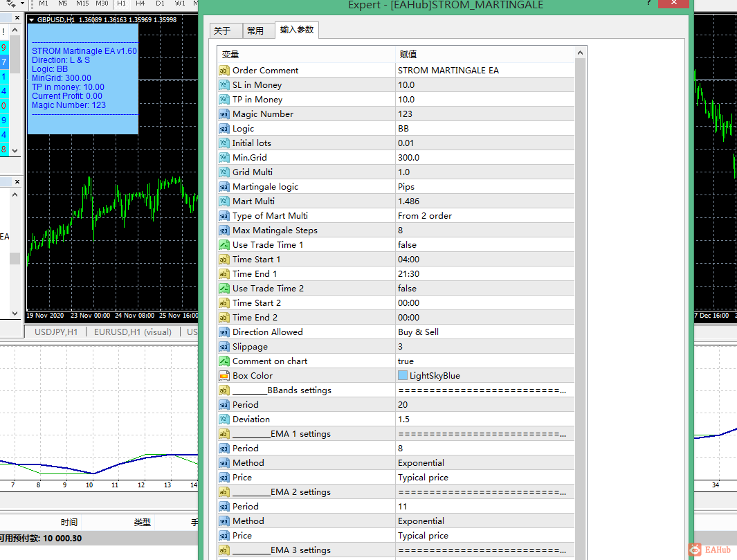Viewport: 737px width, 560px height.
Task: Select the 输入参数 tab
Action: (297, 30)
